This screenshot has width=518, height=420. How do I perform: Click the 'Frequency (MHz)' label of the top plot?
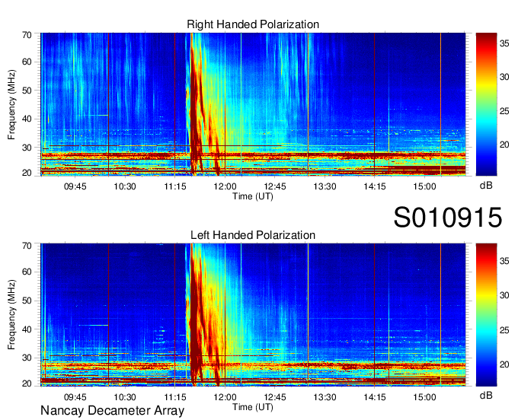(11, 104)
